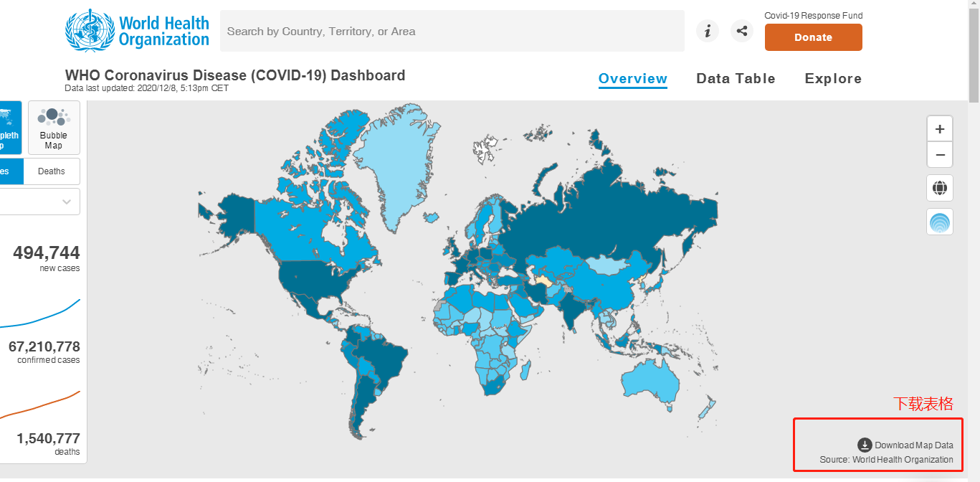Download the map data

click(x=905, y=445)
